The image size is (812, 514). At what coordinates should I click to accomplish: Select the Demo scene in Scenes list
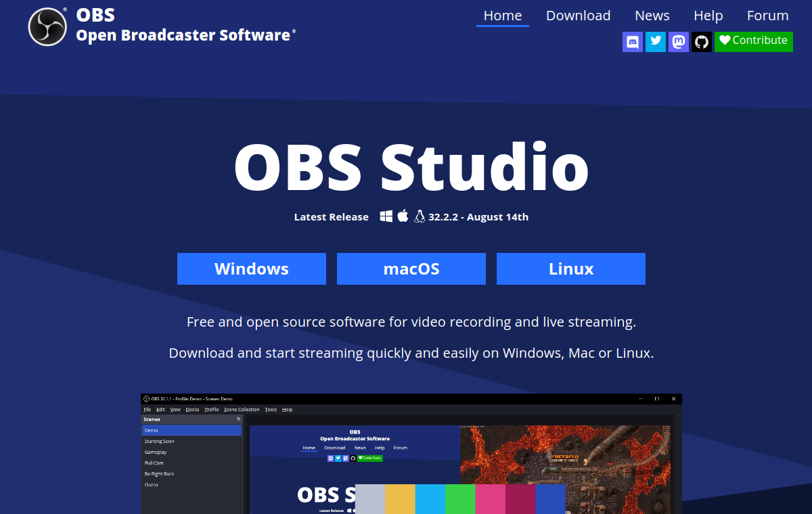191,430
